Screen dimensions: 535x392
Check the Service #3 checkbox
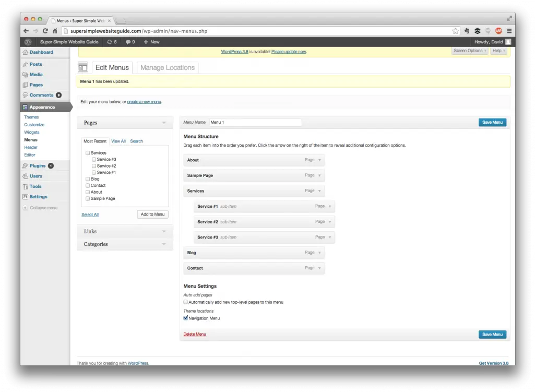pos(94,159)
